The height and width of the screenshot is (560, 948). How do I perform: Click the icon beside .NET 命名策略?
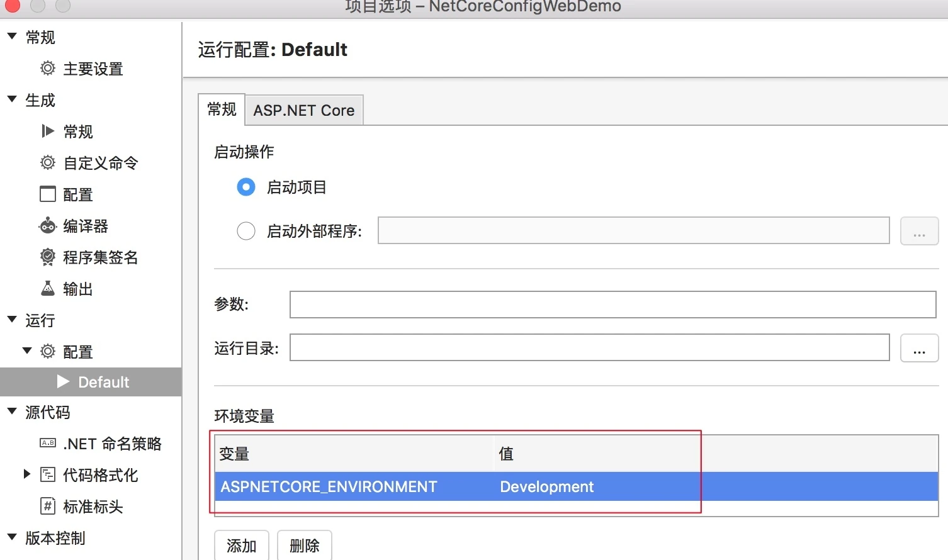(x=48, y=443)
